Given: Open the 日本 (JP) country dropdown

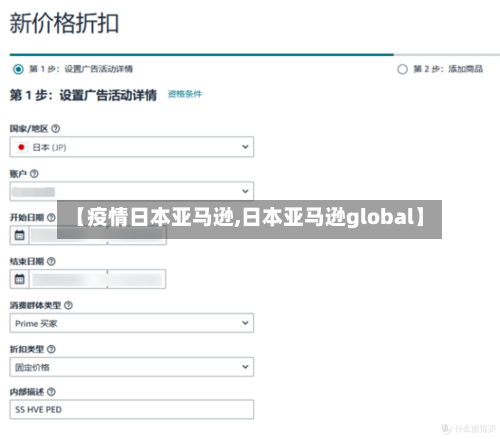Looking at the screenshot, I should 132,147.
